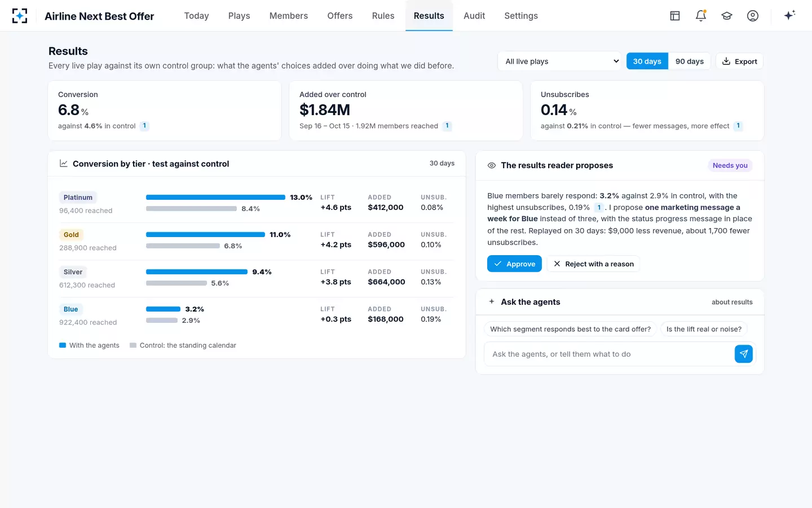Click the about results label
The height and width of the screenshot is (508, 812).
pyautogui.click(x=732, y=302)
